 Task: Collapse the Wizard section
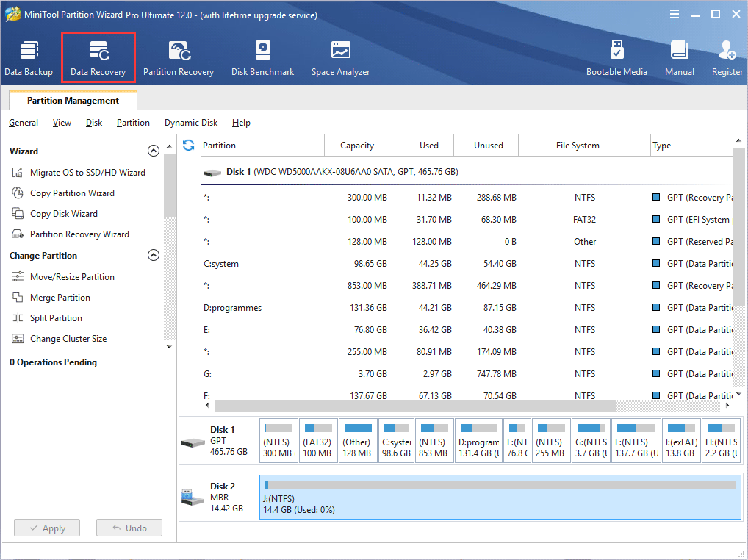[153, 151]
